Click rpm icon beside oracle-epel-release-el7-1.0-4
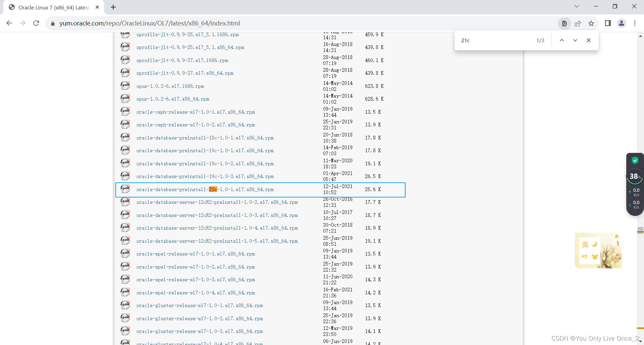644x345 pixels. [x=125, y=292]
